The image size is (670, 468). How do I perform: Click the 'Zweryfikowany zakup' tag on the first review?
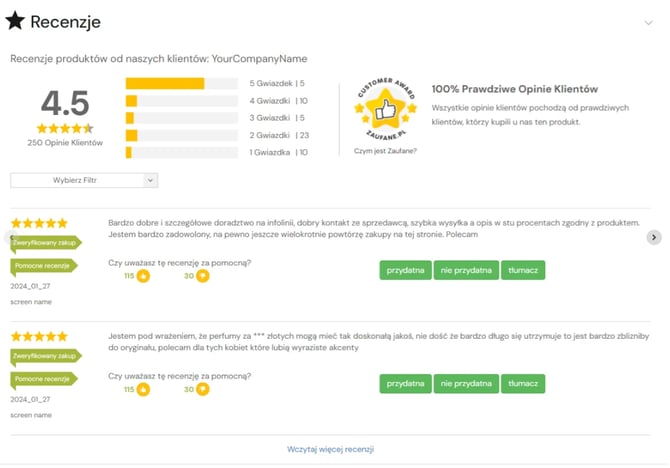point(44,242)
